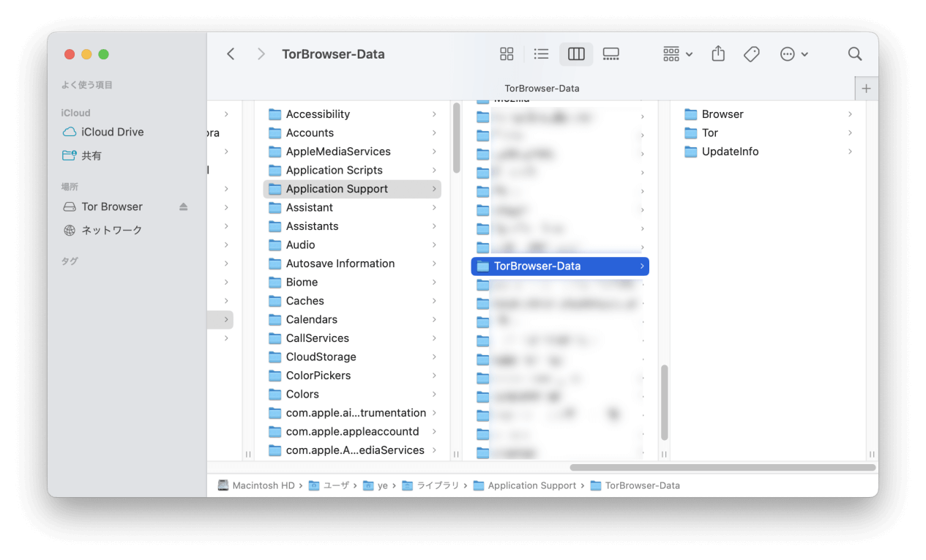
Task: Open the Tags editor icon
Action: 751,54
